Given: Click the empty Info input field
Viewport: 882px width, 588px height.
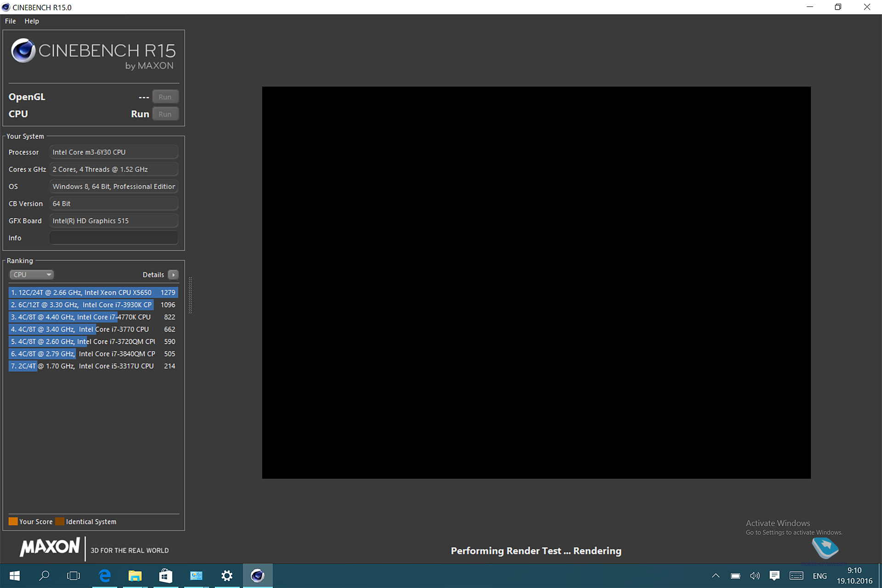Looking at the screenshot, I should (x=113, y=238).
